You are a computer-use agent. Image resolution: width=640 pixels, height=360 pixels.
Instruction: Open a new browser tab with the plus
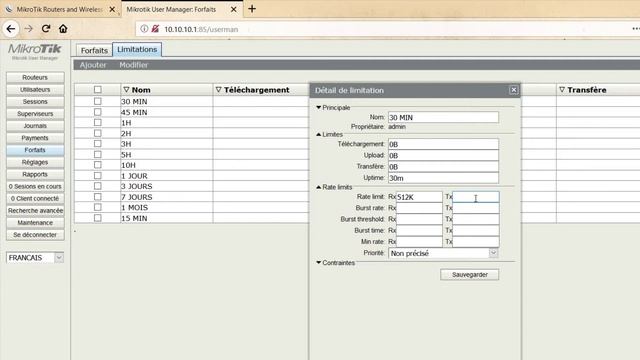click(252, 9)
